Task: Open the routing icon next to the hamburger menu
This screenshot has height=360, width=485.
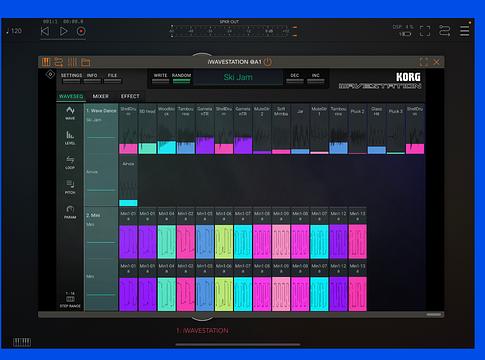Action: [445, 31]
